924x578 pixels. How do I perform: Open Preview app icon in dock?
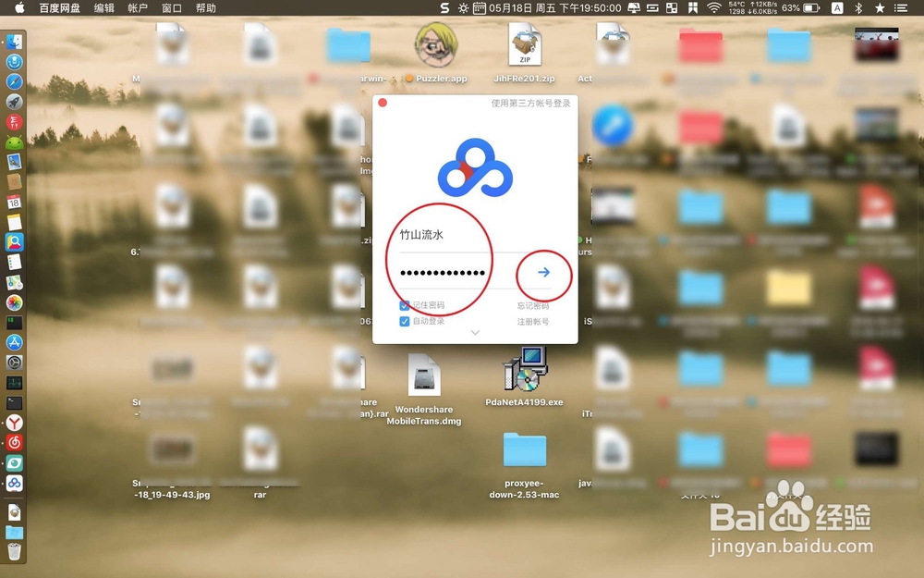click(14, 162)
